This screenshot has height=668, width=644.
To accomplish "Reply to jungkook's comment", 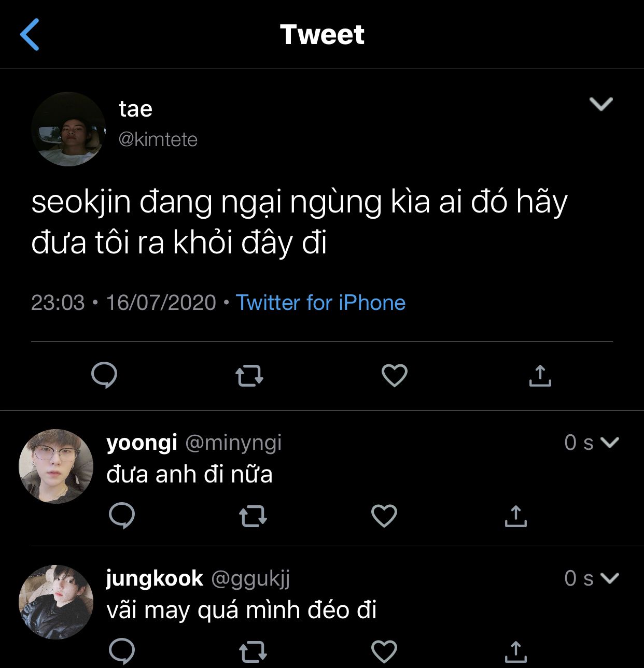I will tap(122, 651).
